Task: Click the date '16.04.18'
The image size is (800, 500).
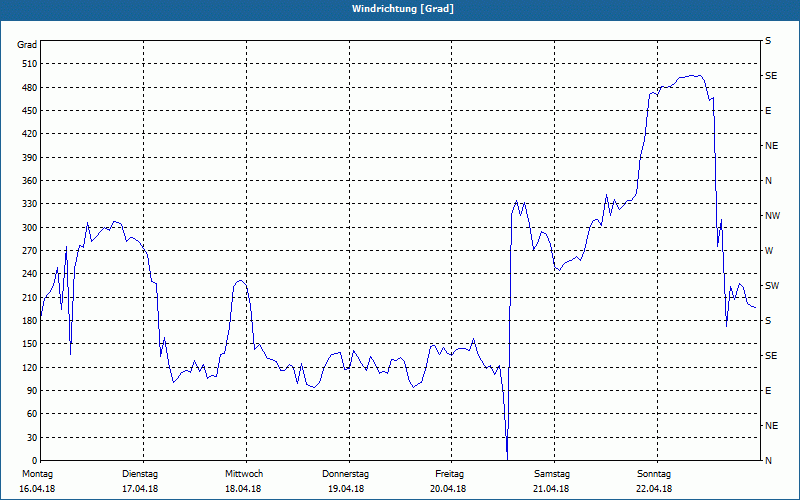Action: (37, 489)
